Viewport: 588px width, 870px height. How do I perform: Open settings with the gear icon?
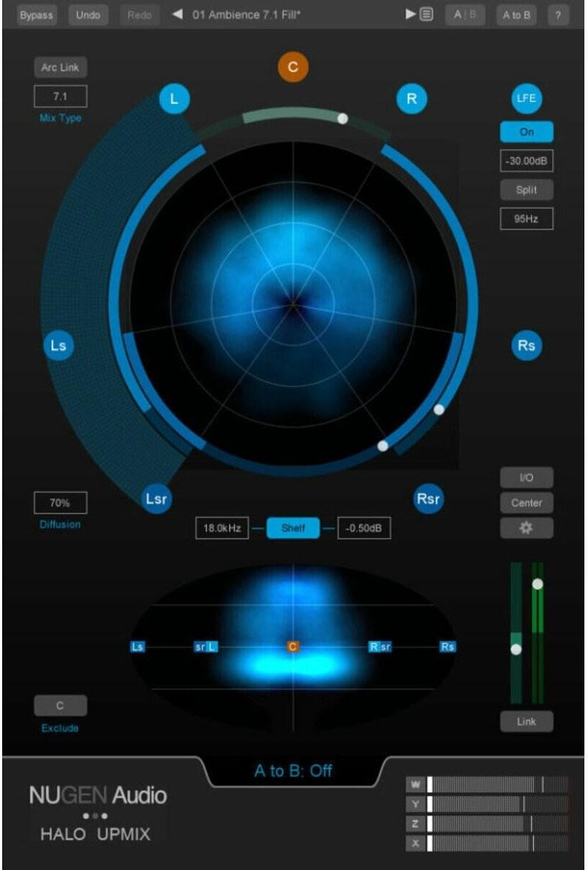[526, 528]
